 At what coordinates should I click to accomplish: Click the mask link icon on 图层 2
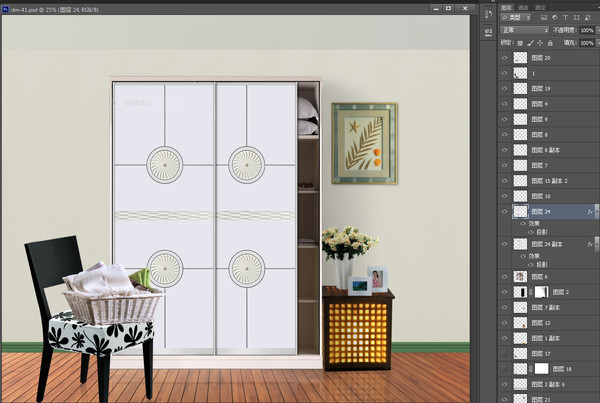pyautogui.click(x=531, y=292)
